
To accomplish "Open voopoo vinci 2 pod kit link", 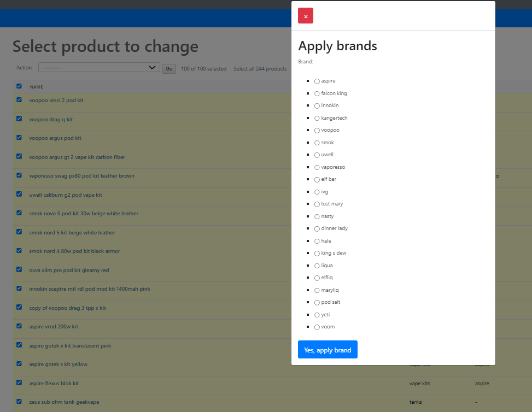I will pyautogui.click(x=56, y=101).
